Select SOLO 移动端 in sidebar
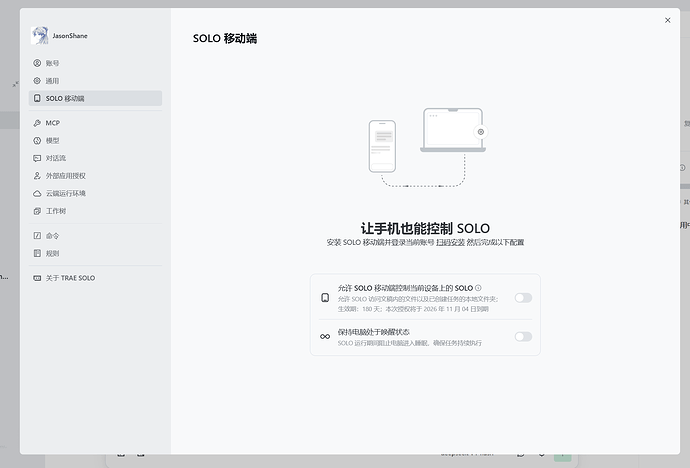The height and width of the screenshot is (468, 690). (95, 98)
